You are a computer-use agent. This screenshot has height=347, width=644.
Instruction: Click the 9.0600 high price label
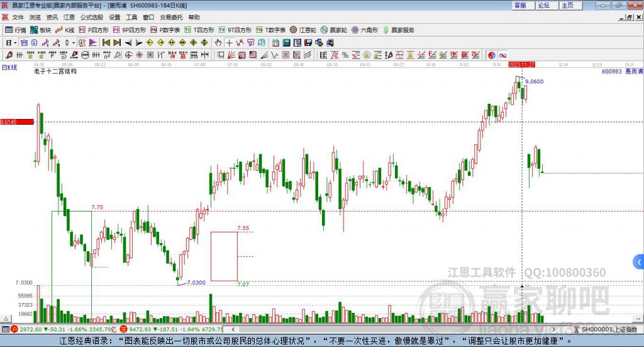[x=535, y=82]
